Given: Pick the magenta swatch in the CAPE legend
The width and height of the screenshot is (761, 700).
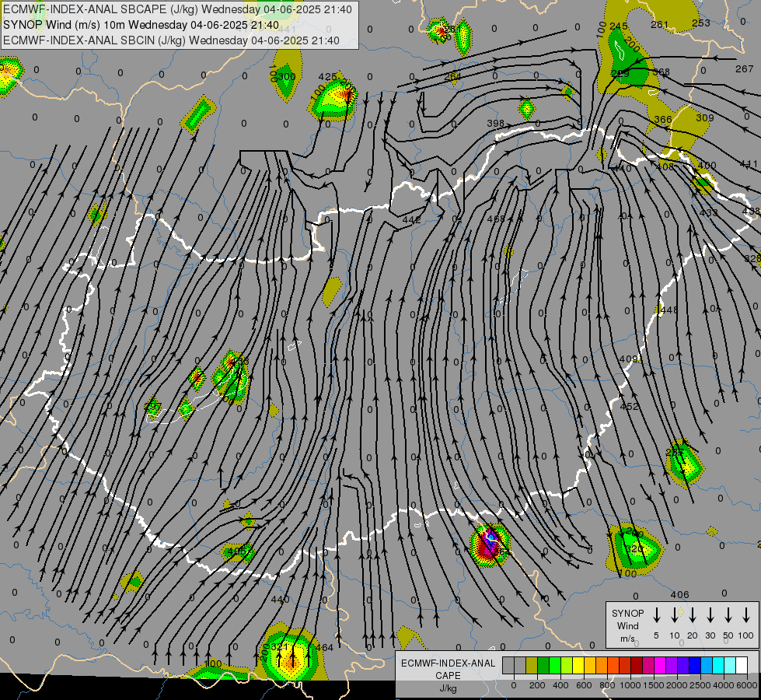Looking at the screenshot, I should pyautogui.click(x=660, y=666).
